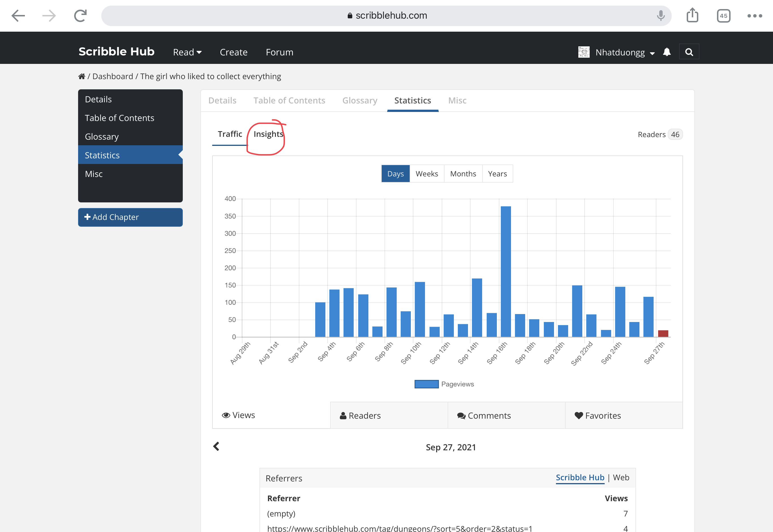
Task: Select Glossary in the left sidebar
Action: click(102, 137)
